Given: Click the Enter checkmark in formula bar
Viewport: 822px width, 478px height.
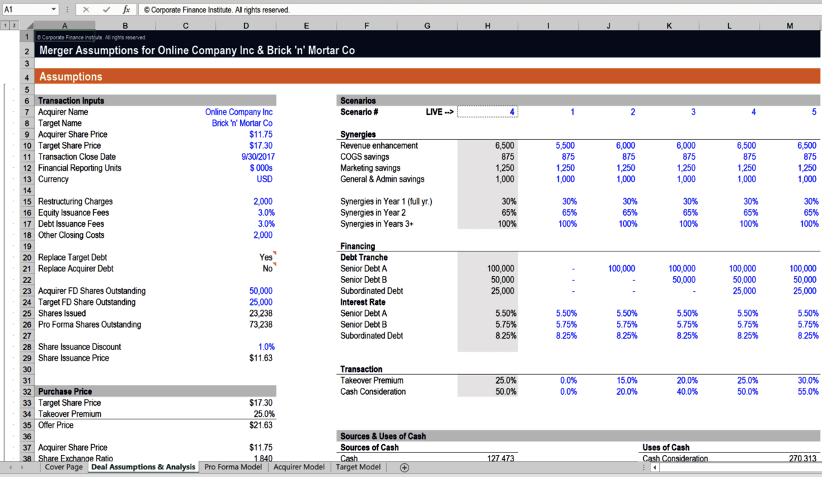Looking at the screenshot, I should click(106, 9).
